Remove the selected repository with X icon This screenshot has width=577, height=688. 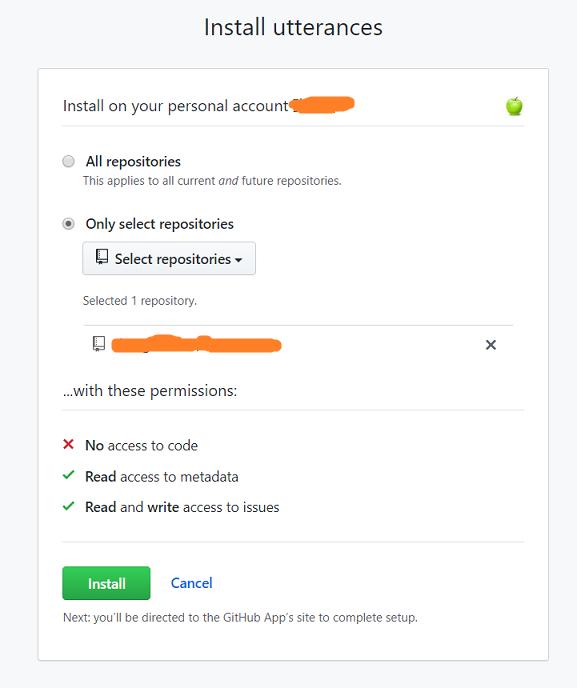click(x=491, y=345)
